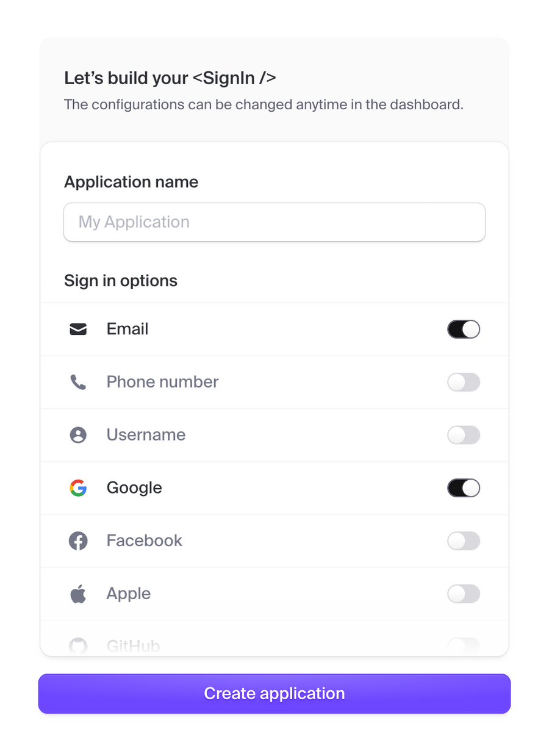Viewport: 549px width, 756px height.
Task: Click the Application name input field
Action: 274,222
